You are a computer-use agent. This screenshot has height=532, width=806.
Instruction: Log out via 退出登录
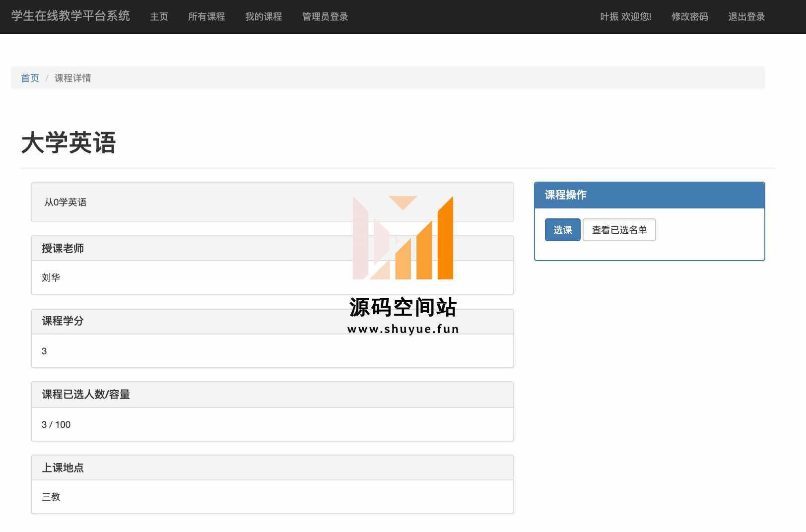coord(746,17)
